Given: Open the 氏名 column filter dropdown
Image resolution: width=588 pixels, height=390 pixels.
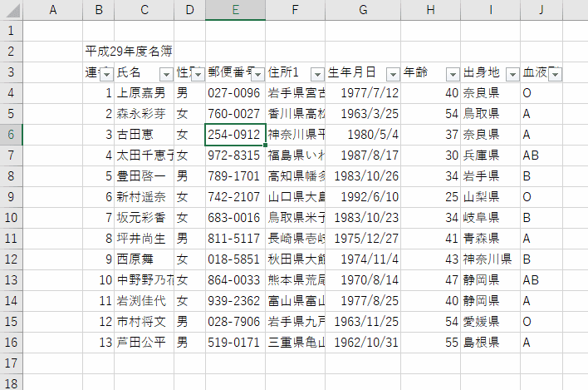Looking at the screenshot, I should [165, 74].
